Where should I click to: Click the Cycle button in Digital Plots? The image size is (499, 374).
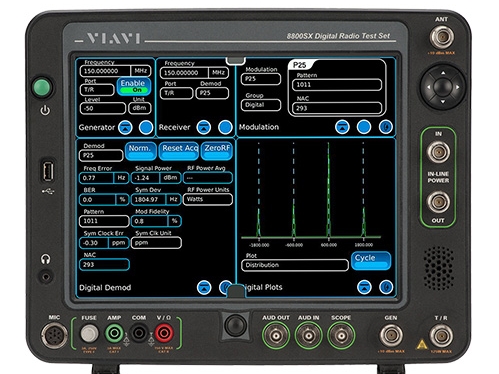[371, 260]
